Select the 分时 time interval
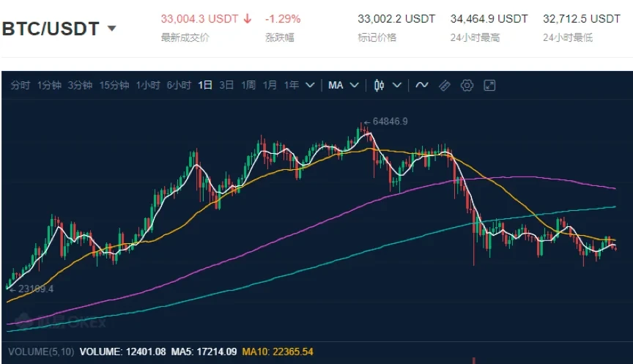The height and width of the screenshot is (364, 633). [x=21, y=86]
